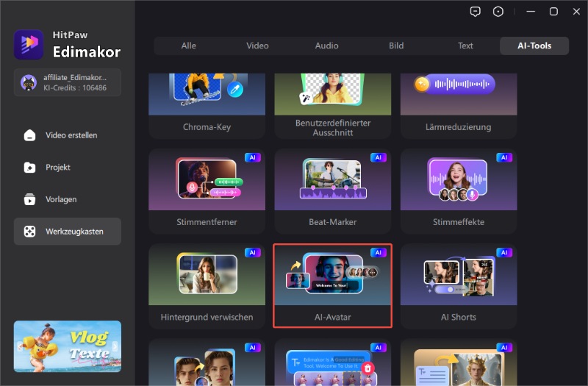Click the Werkzeugkasten toolbox icon
Viewport: 588px width, 386px height.
coord(29,232)
